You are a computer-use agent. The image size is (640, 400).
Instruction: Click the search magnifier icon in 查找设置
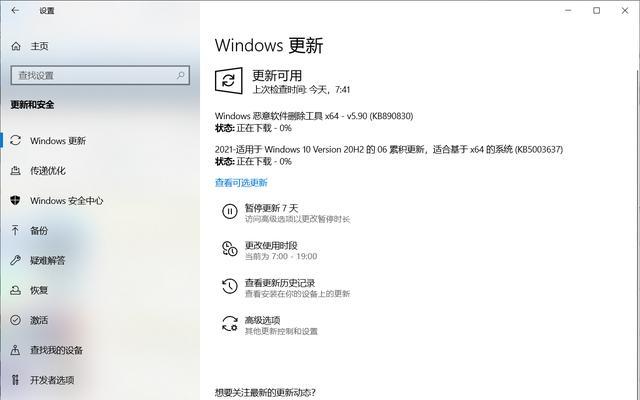point(180,75)
